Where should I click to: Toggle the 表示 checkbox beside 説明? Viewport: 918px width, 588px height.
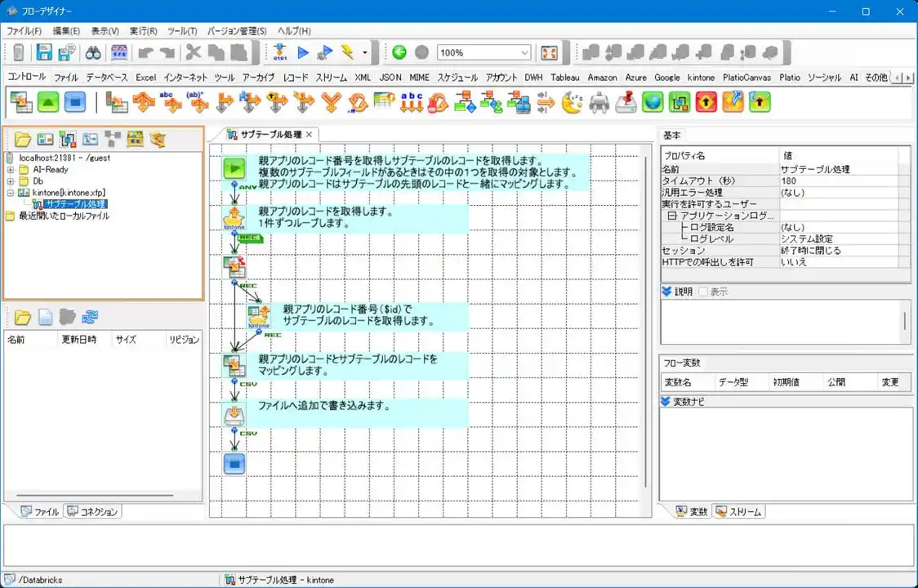click(x=703, y=292)
